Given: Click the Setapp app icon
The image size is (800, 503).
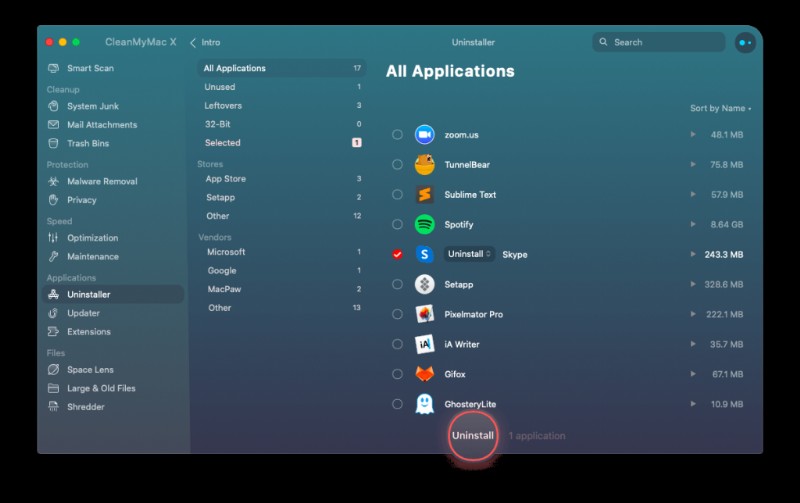Looking at the screenshot, I should click(424, 284).
